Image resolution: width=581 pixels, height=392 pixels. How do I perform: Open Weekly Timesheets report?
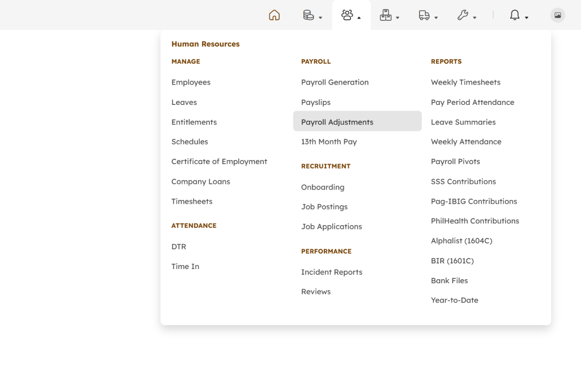(466, 82)
